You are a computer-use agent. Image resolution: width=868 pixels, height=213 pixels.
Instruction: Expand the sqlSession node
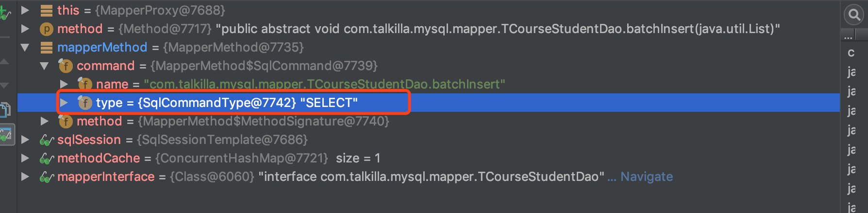pos(25,140)
